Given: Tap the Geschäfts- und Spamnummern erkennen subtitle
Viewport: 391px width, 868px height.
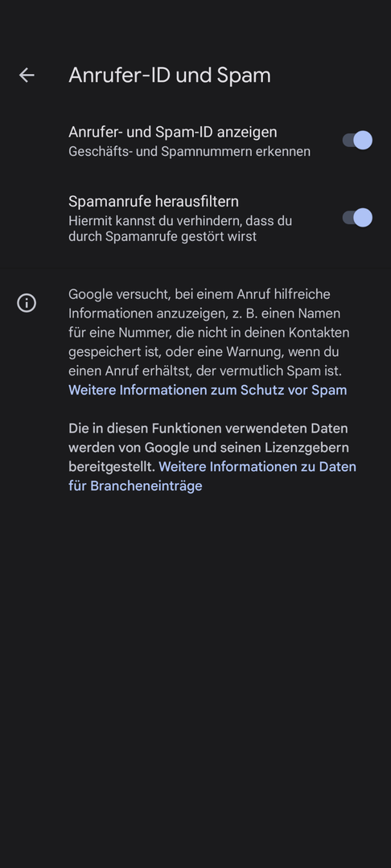Looking at the screenshot, I should (189, 152).
